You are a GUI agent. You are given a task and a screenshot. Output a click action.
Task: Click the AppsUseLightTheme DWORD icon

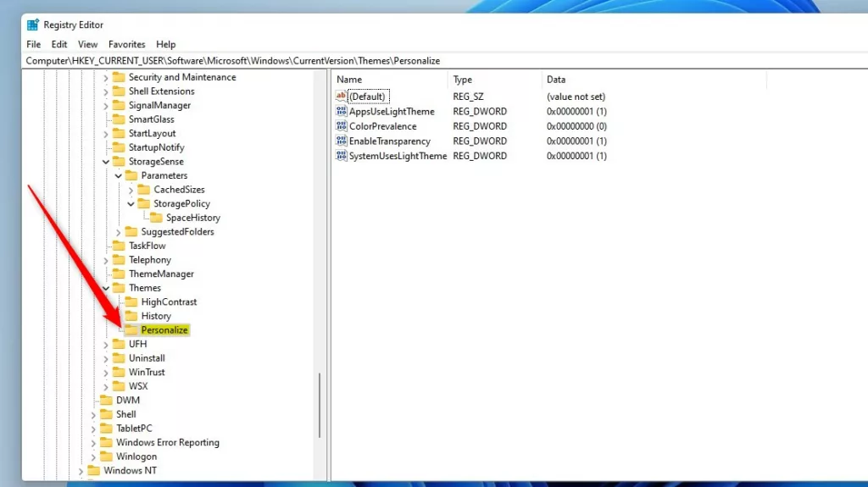click(341, 111)
